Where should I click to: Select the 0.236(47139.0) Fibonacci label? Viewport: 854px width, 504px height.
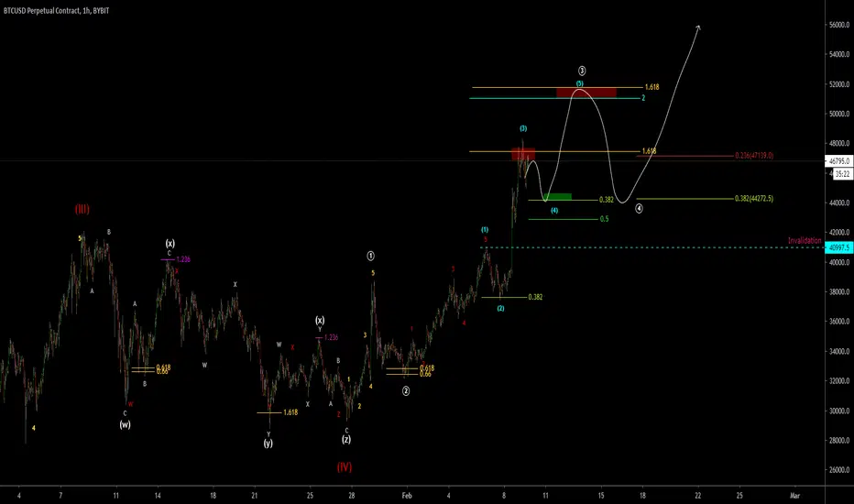pos(754,155)
